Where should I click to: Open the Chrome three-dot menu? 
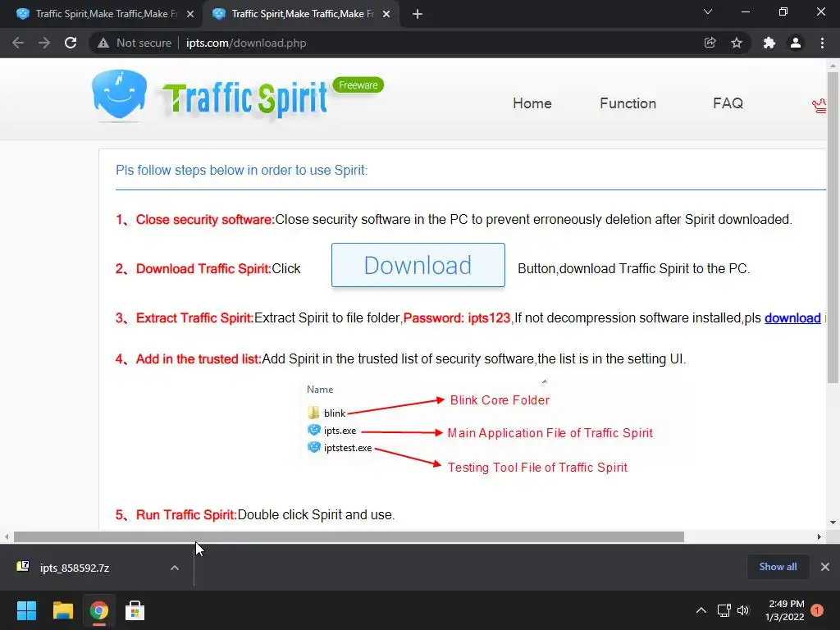coord(822,43)
